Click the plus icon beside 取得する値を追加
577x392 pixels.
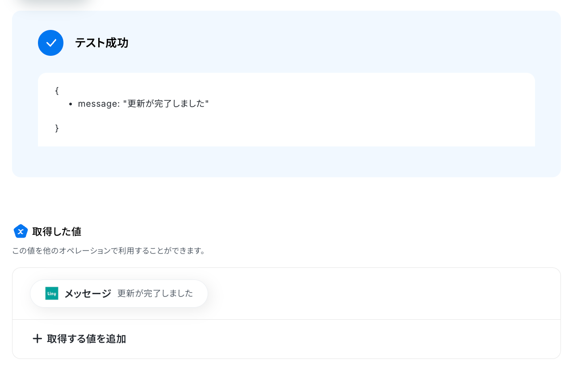[38, 339]
